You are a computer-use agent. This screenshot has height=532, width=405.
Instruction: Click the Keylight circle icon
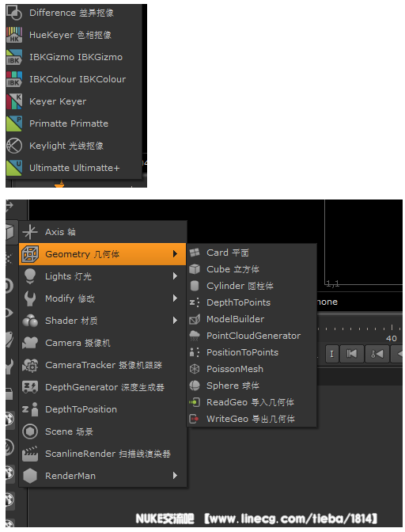pos(14,146)
